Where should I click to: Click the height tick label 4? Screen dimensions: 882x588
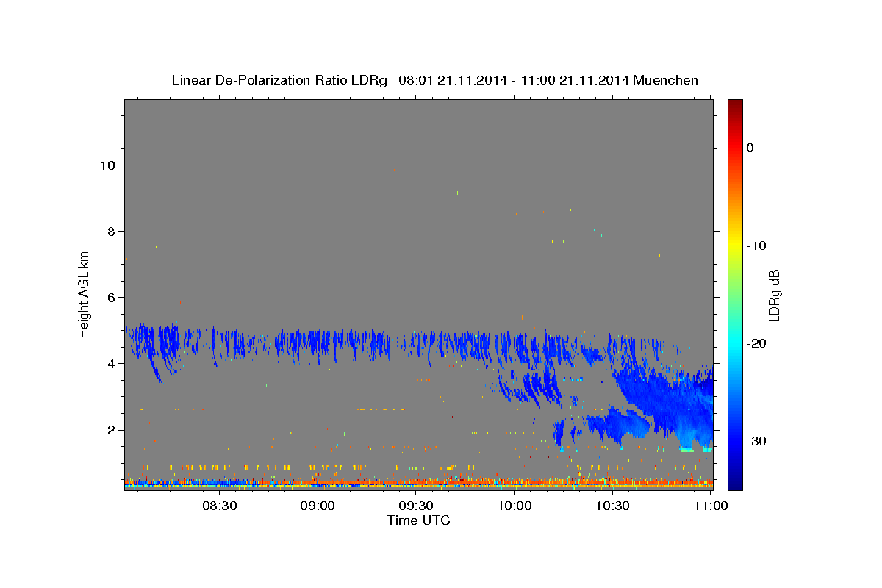point(111,363)
